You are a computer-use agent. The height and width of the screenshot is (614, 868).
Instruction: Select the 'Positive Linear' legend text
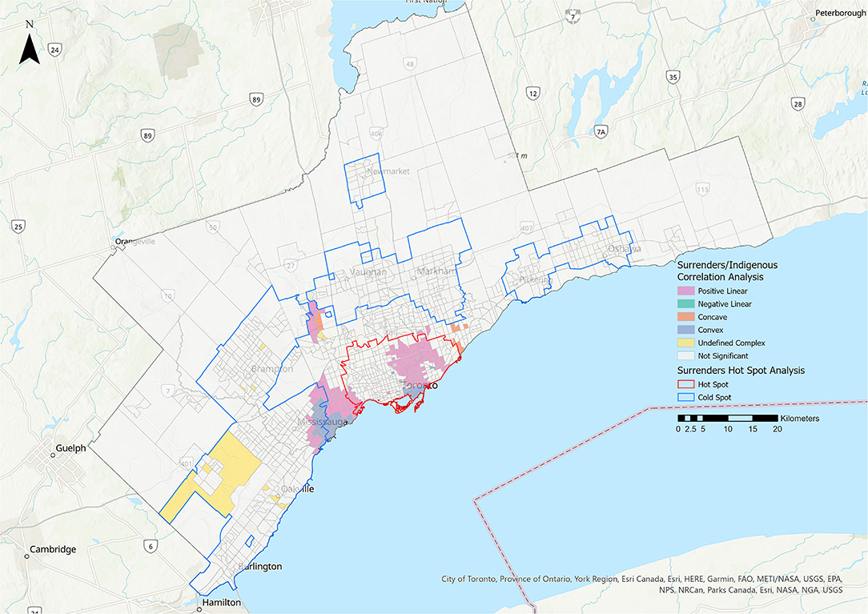coord(722,291)
